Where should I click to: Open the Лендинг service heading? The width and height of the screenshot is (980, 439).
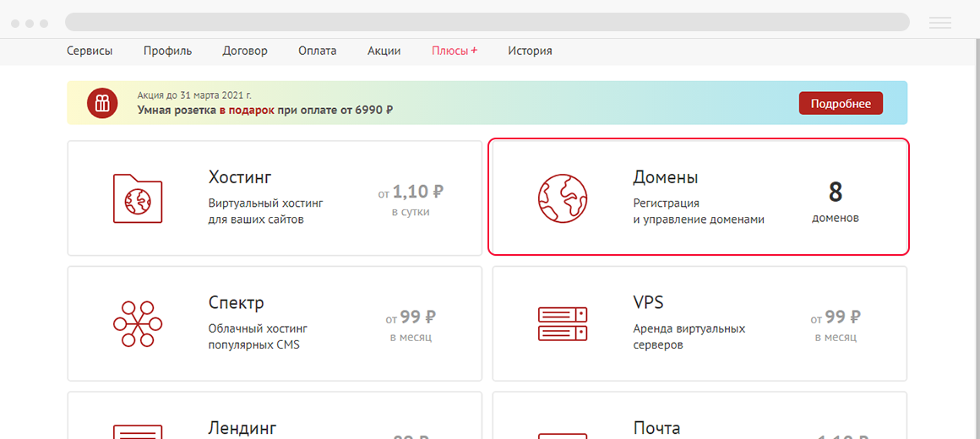[242, 428]
